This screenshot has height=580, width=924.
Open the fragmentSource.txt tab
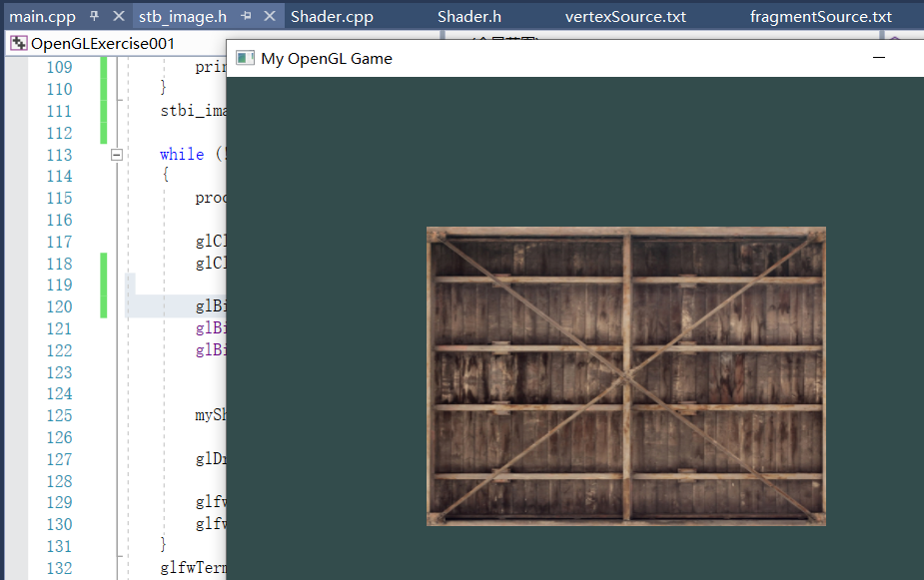pos(819,15)
